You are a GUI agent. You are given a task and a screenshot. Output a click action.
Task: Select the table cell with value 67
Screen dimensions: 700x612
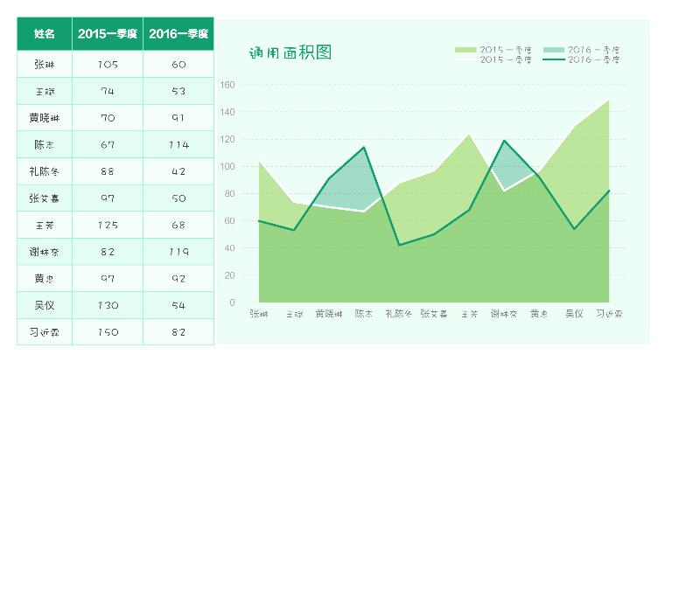click(x=108, y=144)
